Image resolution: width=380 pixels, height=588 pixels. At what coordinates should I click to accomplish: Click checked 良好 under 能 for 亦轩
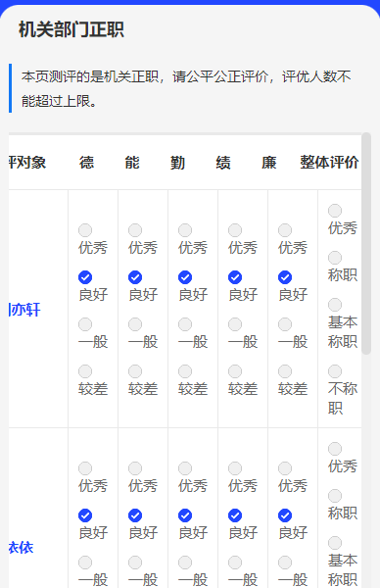135,277
